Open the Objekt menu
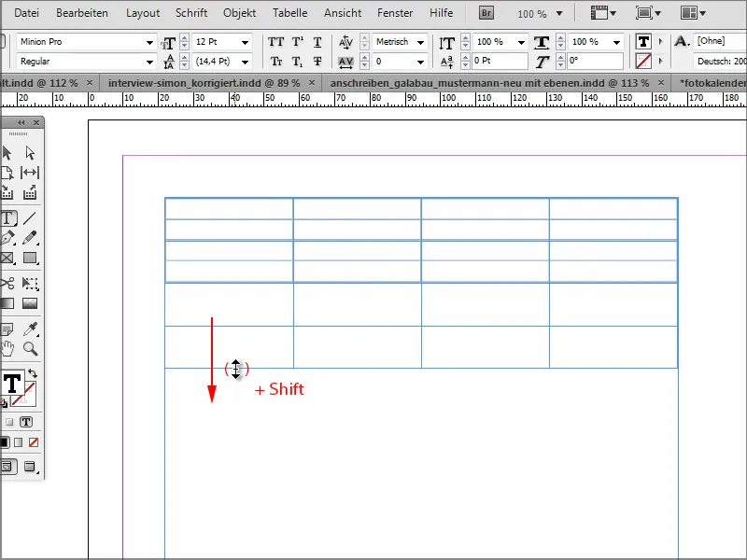 [240, 13]
